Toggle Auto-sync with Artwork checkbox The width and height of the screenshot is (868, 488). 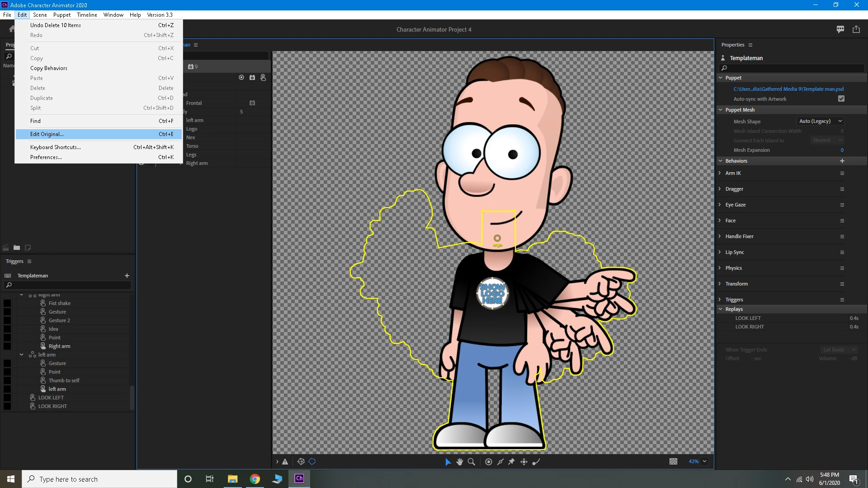841,99
